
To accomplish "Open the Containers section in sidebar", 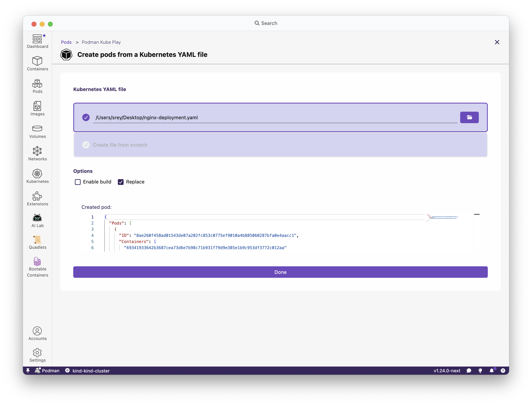I will (37, 64).
